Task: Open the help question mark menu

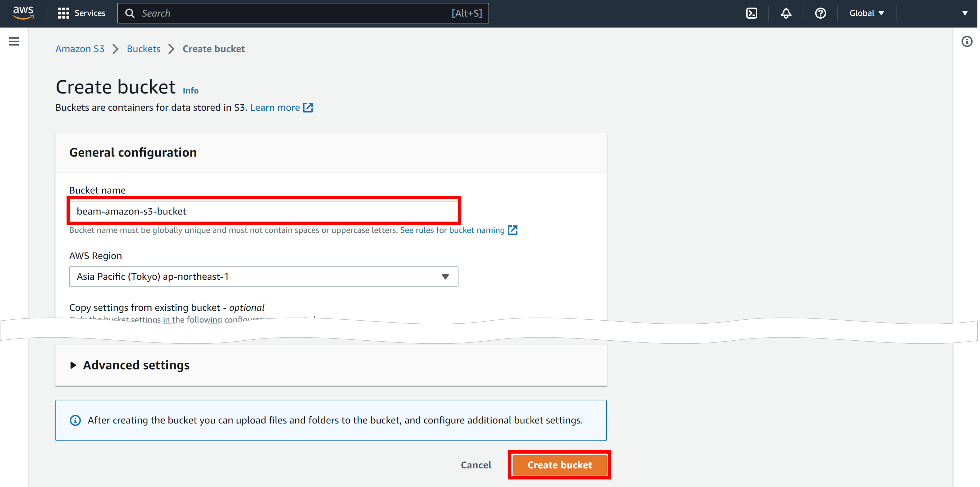Action: click(820, 13)
